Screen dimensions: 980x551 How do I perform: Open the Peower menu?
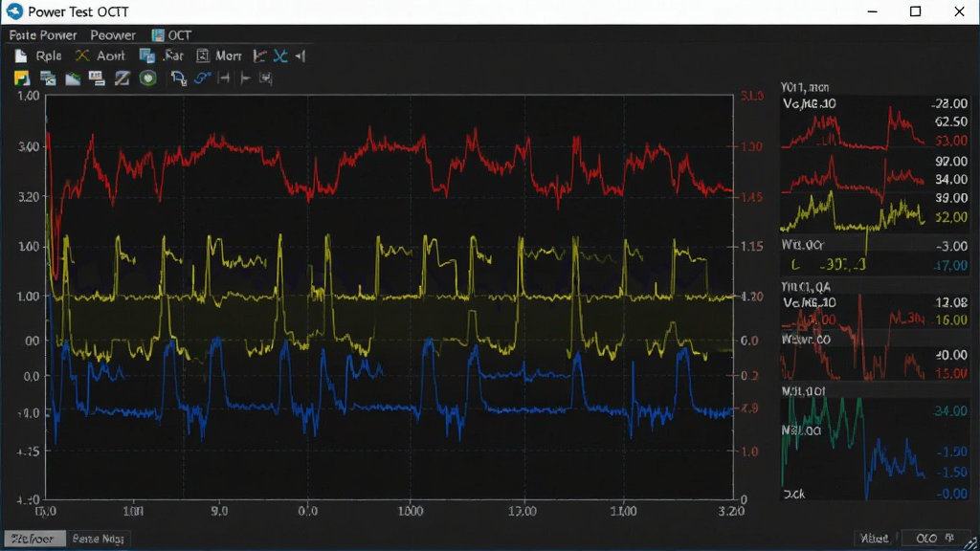click(113, 35)
